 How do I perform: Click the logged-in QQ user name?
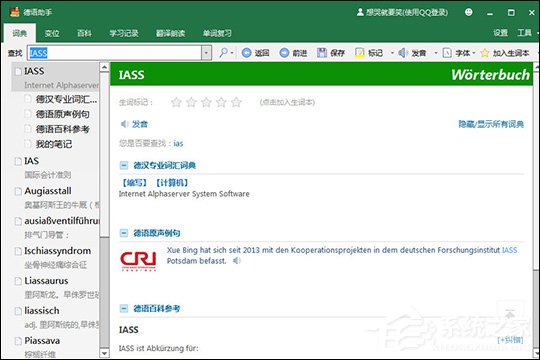407,12
